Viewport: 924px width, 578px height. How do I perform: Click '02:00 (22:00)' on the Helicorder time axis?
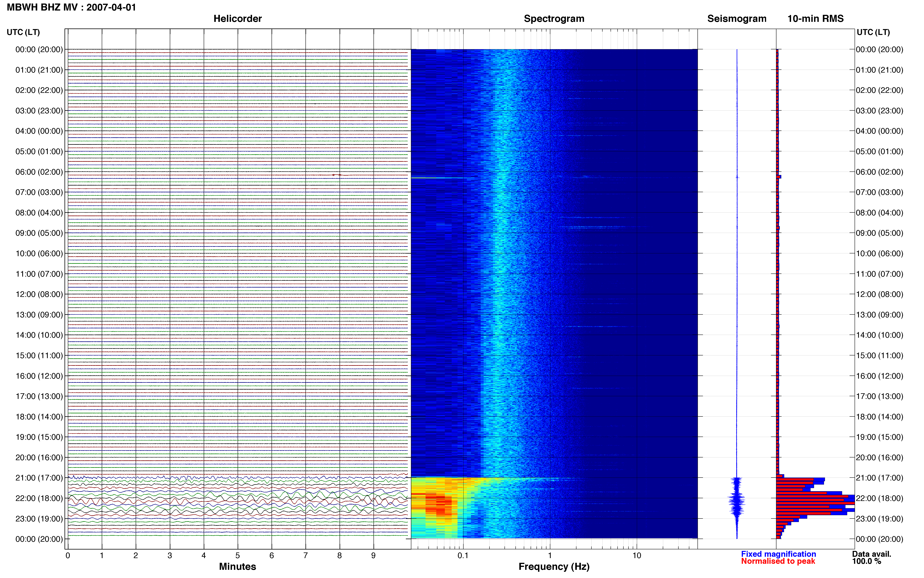[x=39, y=90]
